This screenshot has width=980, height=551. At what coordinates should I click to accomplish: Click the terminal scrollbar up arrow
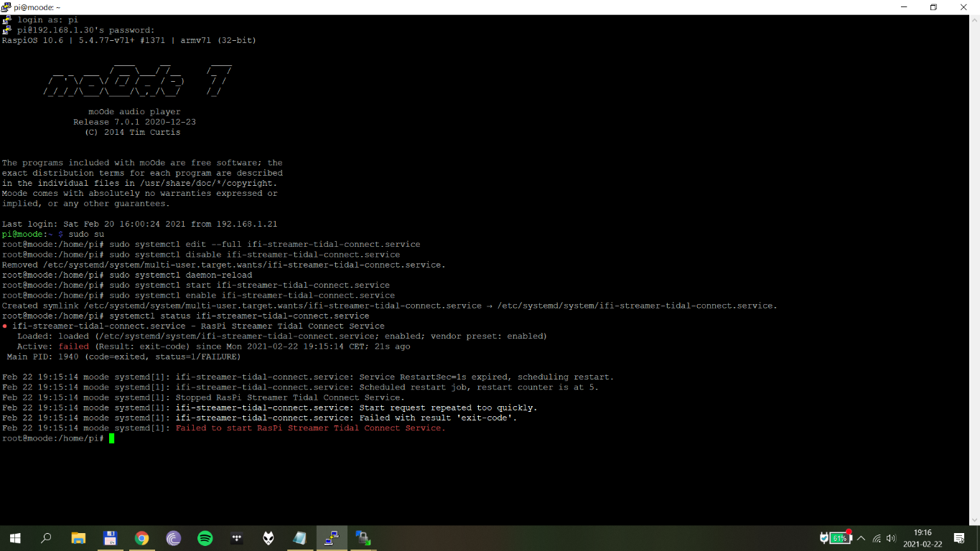coord(974,20)
